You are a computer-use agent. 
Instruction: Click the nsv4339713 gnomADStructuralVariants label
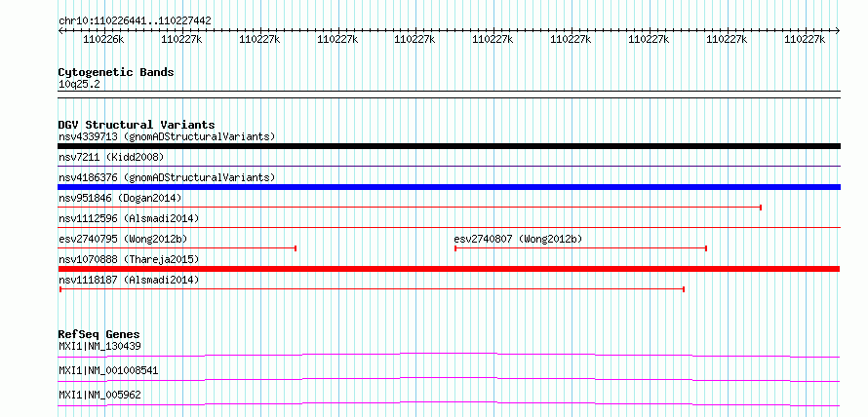coord(167,136)
